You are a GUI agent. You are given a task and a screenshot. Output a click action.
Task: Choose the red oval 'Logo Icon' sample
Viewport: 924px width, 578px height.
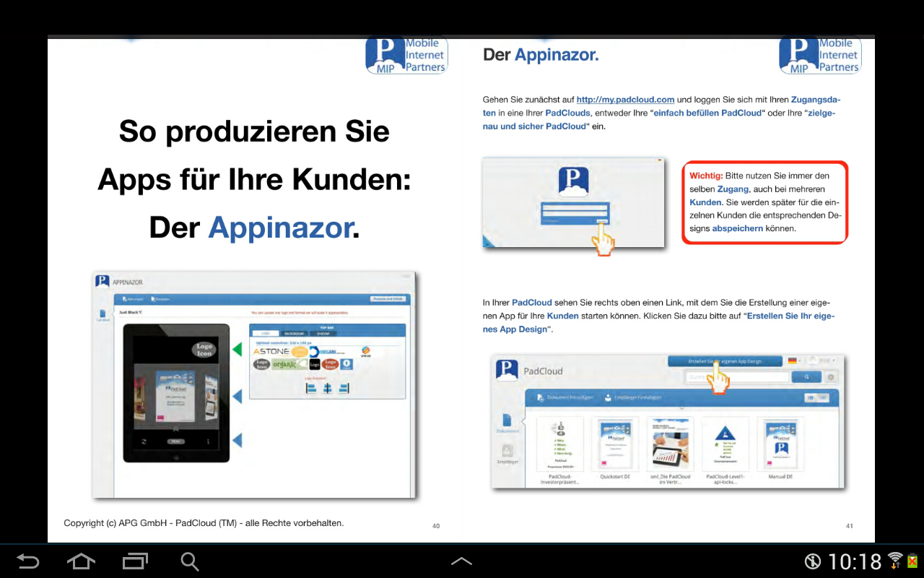point(331,364)
